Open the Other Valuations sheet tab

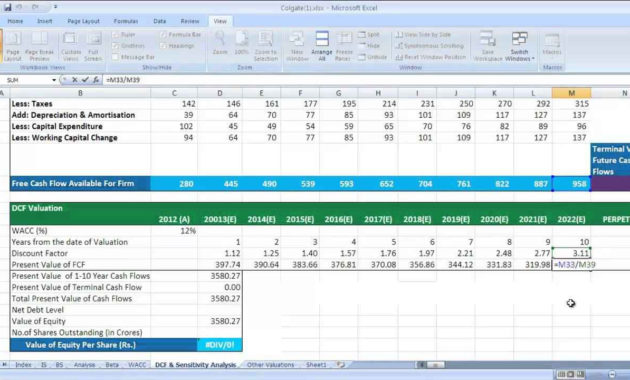click(270, 365)
